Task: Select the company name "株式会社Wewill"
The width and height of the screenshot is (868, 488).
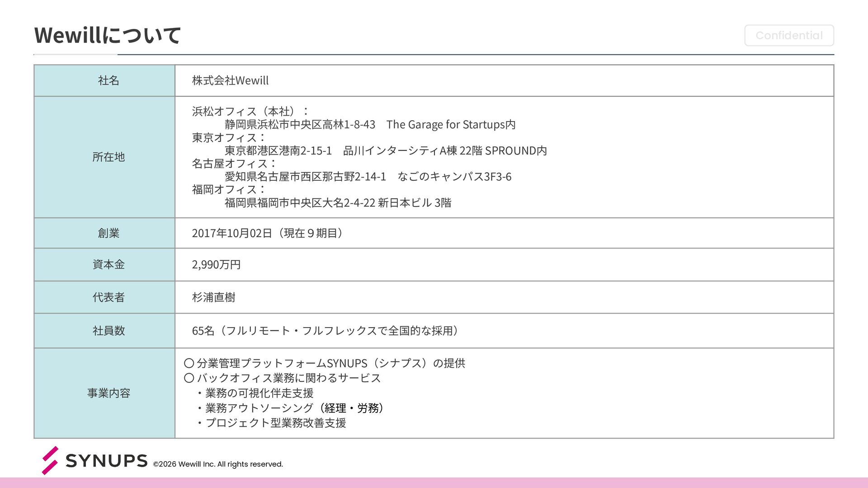Action: 230,80
